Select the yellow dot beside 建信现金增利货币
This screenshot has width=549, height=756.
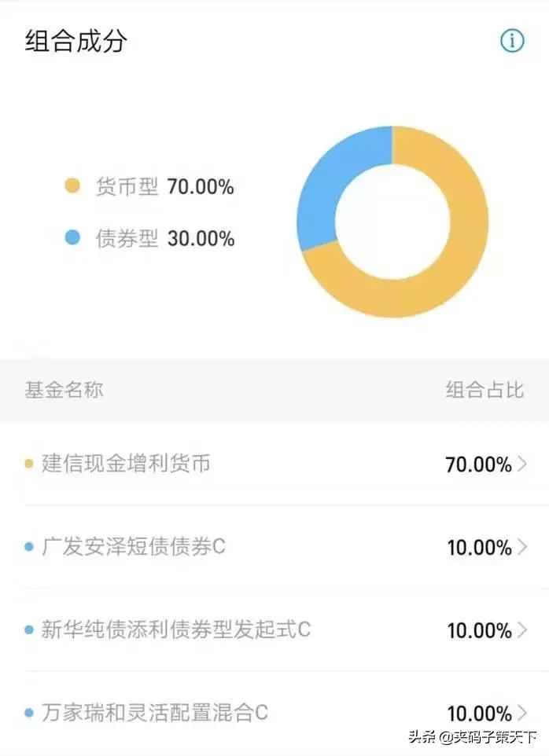tap(29, 464)
